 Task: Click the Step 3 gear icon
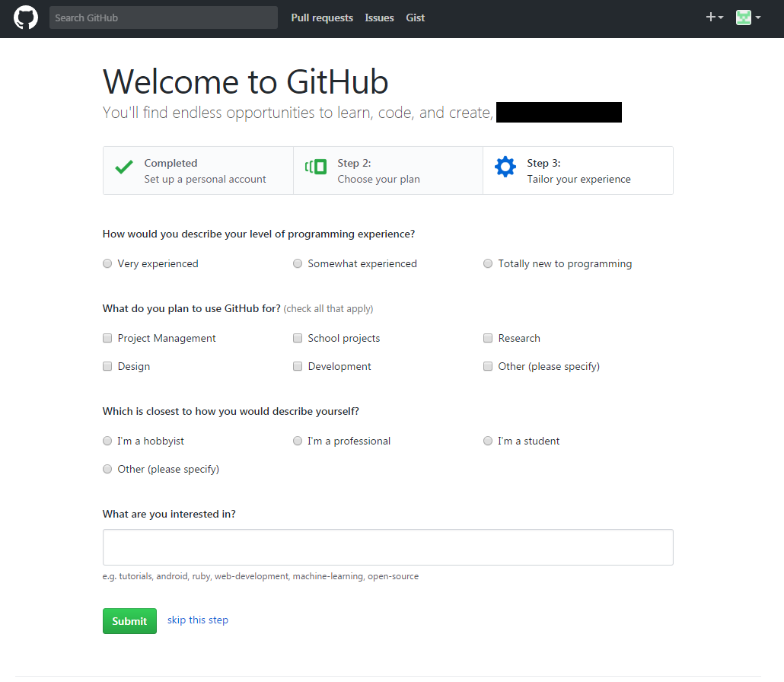(505, 166)
